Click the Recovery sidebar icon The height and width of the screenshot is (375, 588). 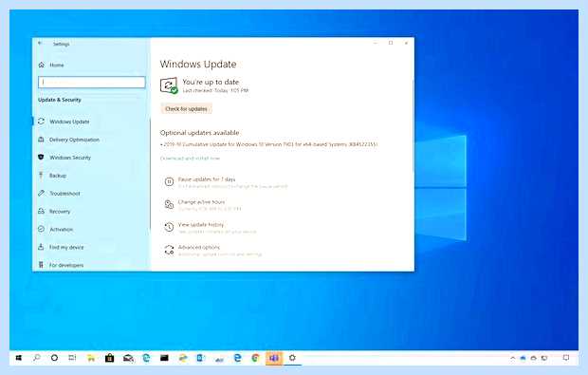click(x=41, y=212)
